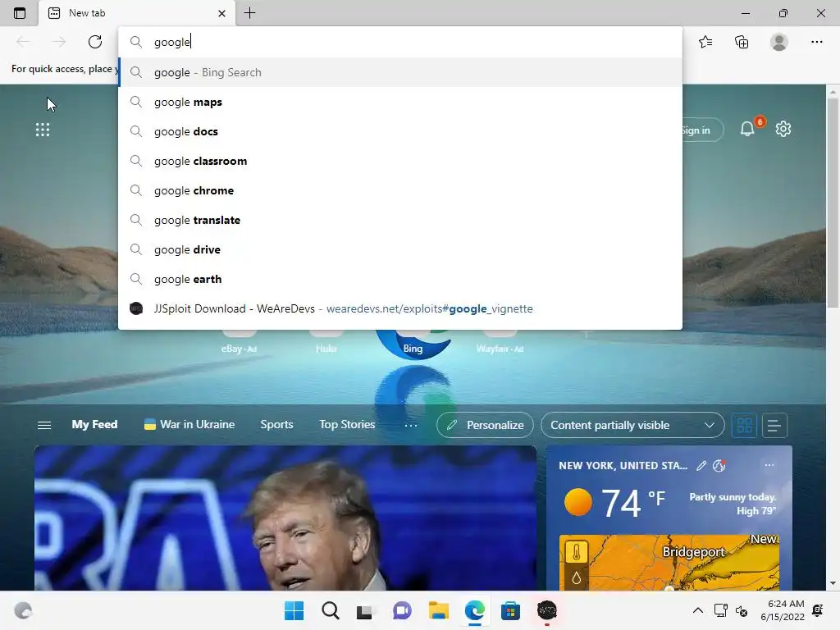Show more feed topics ellipsis
The image size is (840, 630).
click(x=411, y=425)
